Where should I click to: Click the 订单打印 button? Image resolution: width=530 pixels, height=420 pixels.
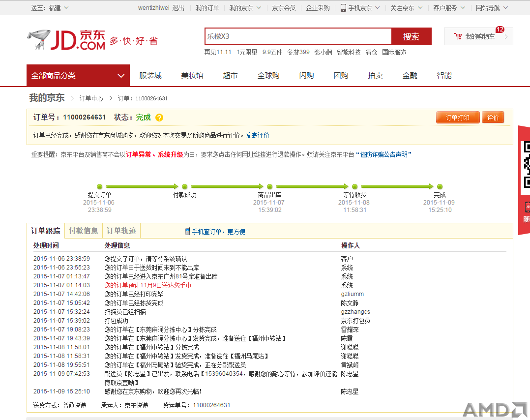458,118
